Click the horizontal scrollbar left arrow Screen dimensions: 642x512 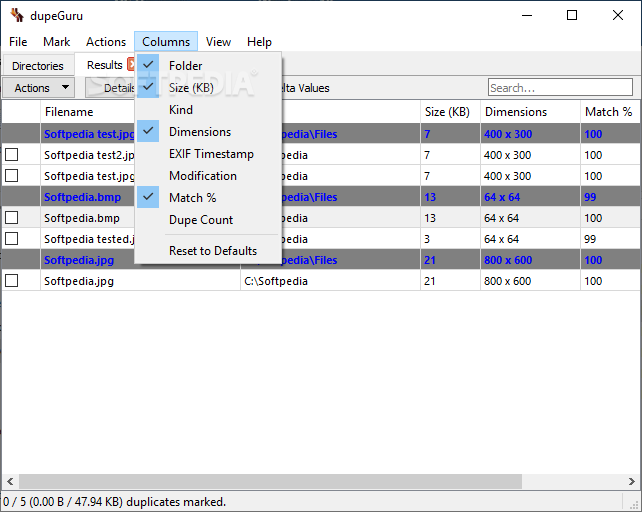coord(10,481)
